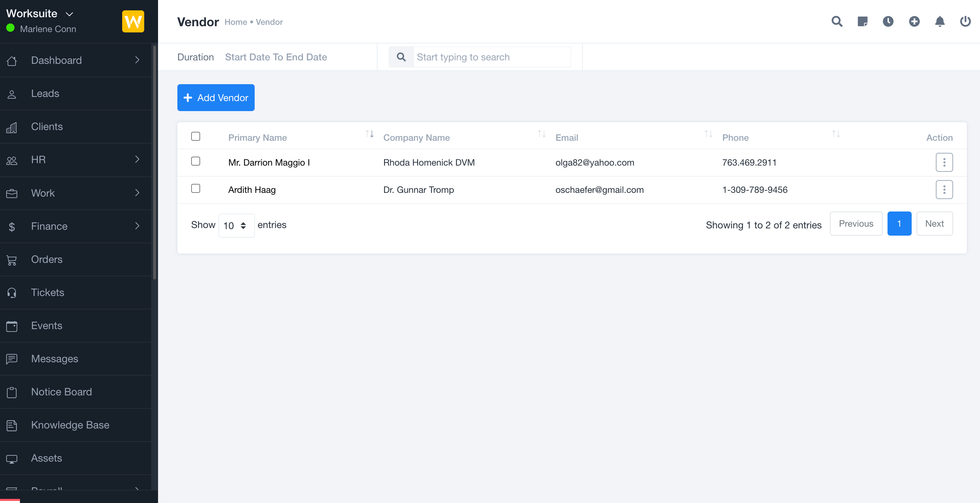Open the Show entries count dropdown
Viewport: 980px width, 503px height.
(236, 225)
